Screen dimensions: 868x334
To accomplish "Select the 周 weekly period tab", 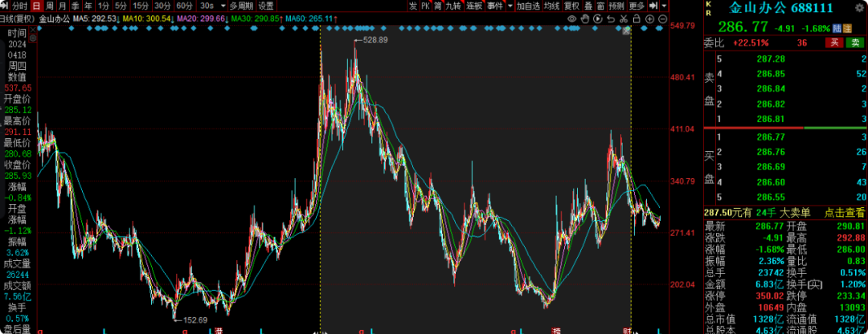I will (49, 6).
